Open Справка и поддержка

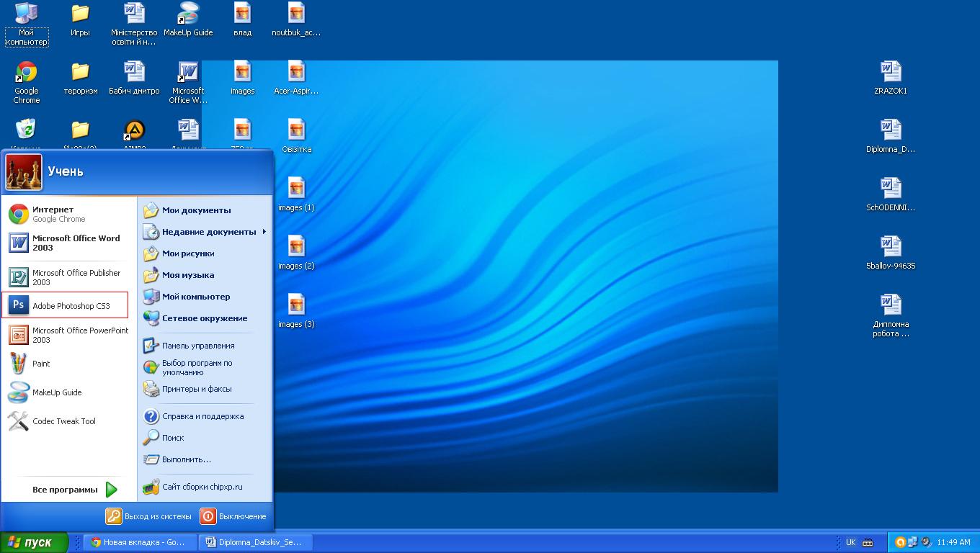(x=205, y=416)
